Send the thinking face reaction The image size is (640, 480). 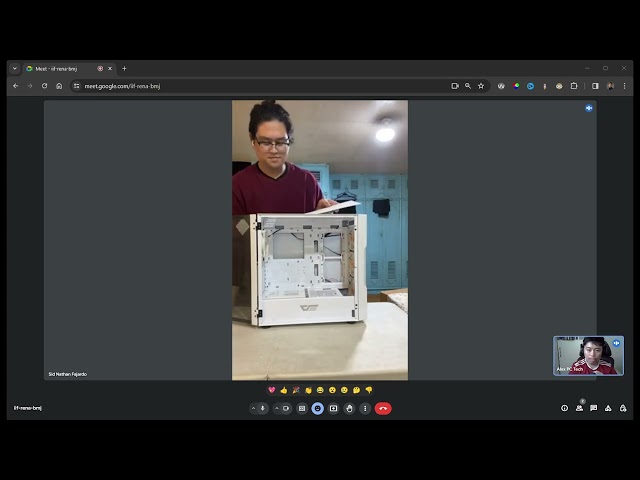click(356, 390)
